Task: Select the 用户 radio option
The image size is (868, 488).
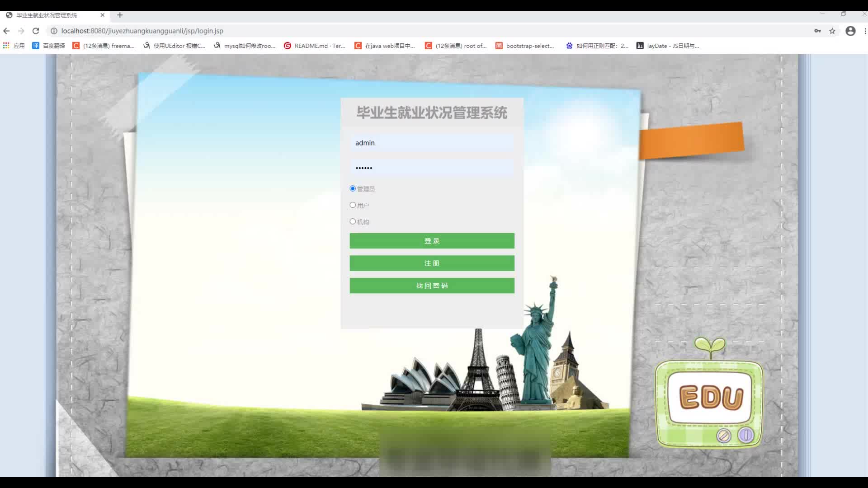Action: [x=353, y=205]
